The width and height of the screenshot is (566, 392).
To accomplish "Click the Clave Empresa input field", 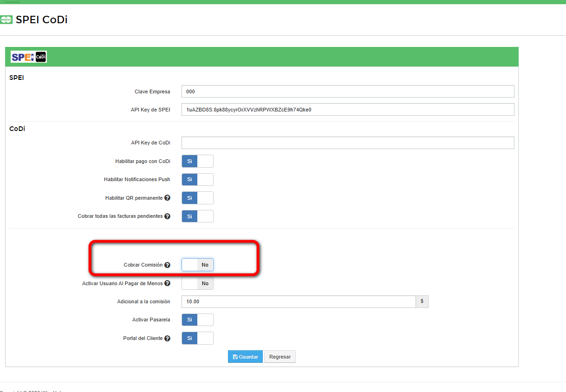I will (x=347, y=91).
